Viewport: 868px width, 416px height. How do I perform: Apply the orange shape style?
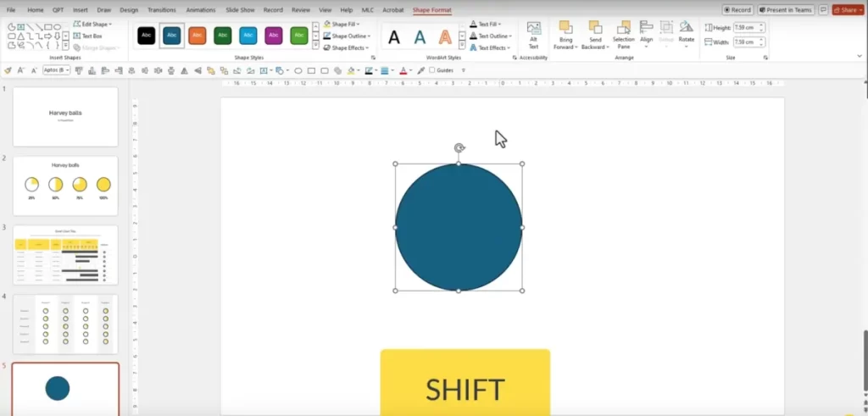tap(197, 36)
